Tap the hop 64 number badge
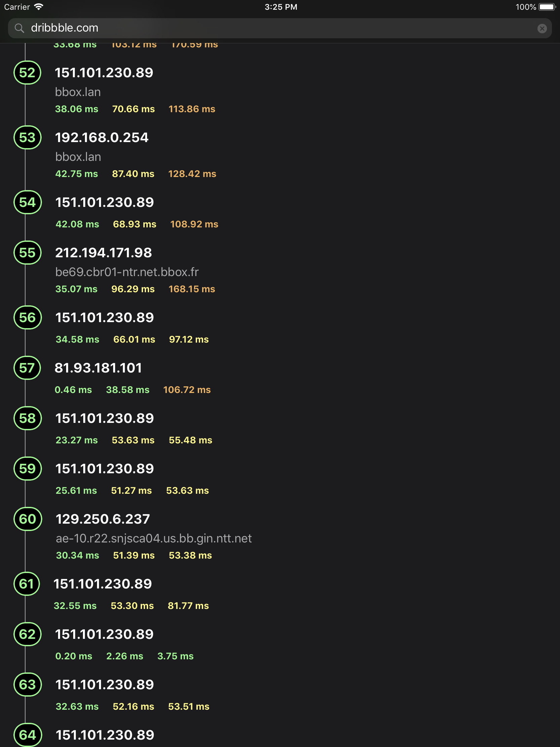Viewport: 560px width, 747px height. click(27, 736)
